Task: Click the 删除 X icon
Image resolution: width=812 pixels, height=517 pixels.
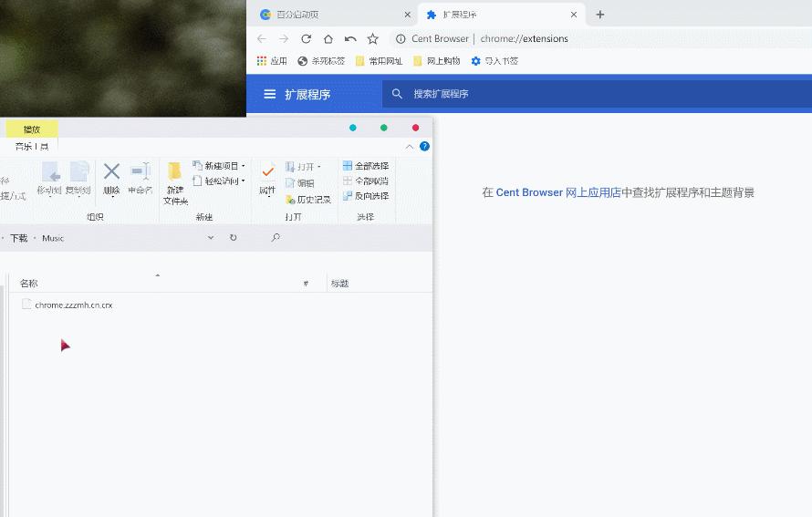Action: [x=111, y=171]
